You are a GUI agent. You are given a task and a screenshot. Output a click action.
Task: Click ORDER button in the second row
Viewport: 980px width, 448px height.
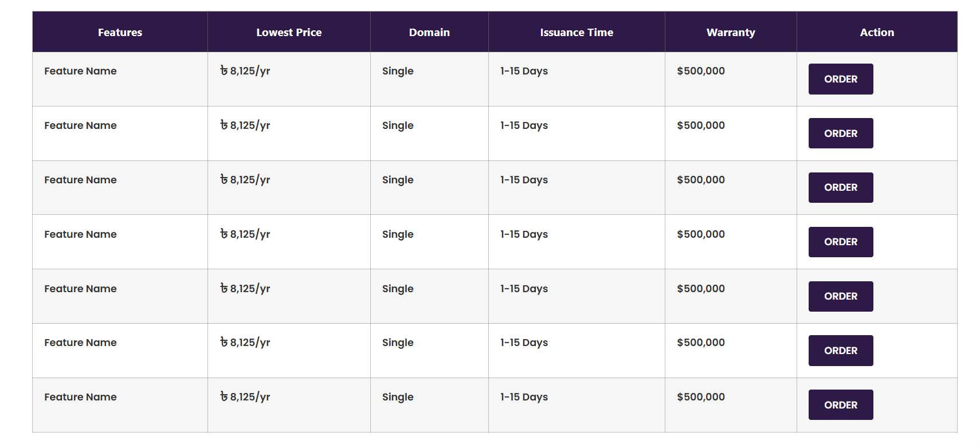[x=840, y=133]
